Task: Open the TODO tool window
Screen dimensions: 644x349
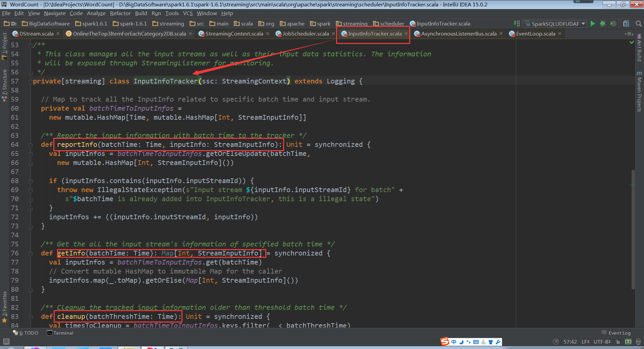Action: tap(25, 333)
